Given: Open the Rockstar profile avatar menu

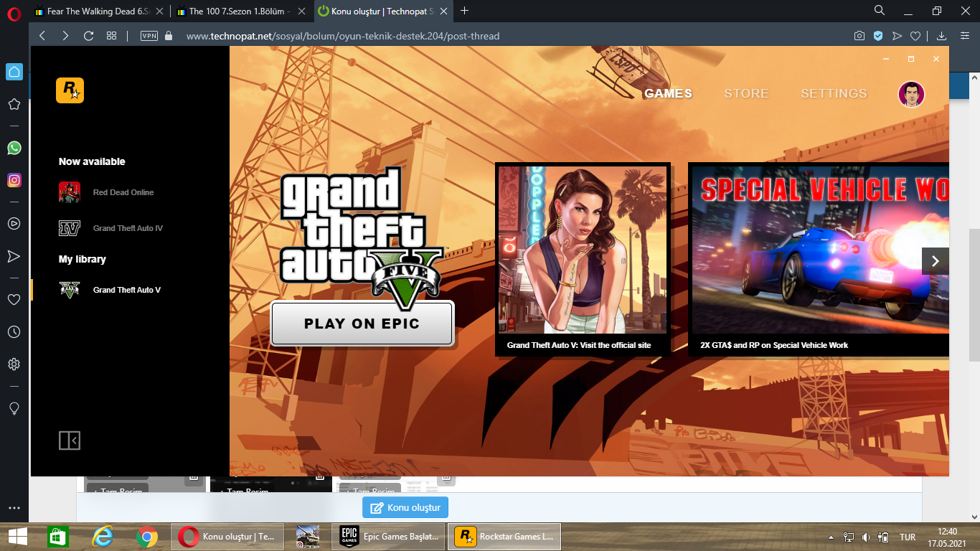Looking at the screenshot, I should 911,94.
